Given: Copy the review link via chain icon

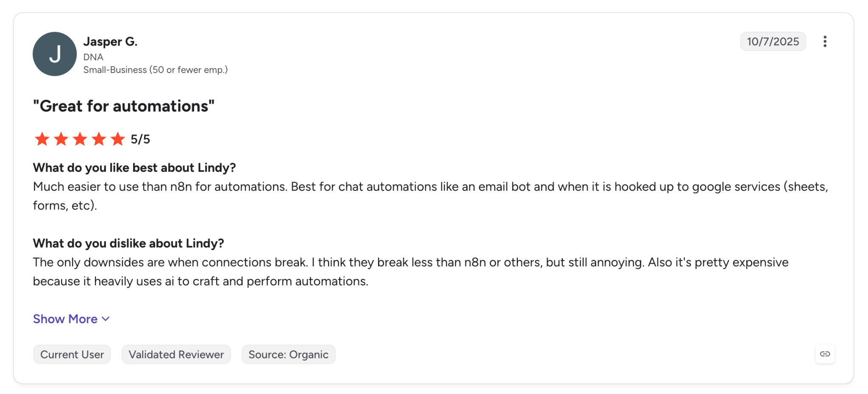Looking at the screenshot, I should coord(825,354).
